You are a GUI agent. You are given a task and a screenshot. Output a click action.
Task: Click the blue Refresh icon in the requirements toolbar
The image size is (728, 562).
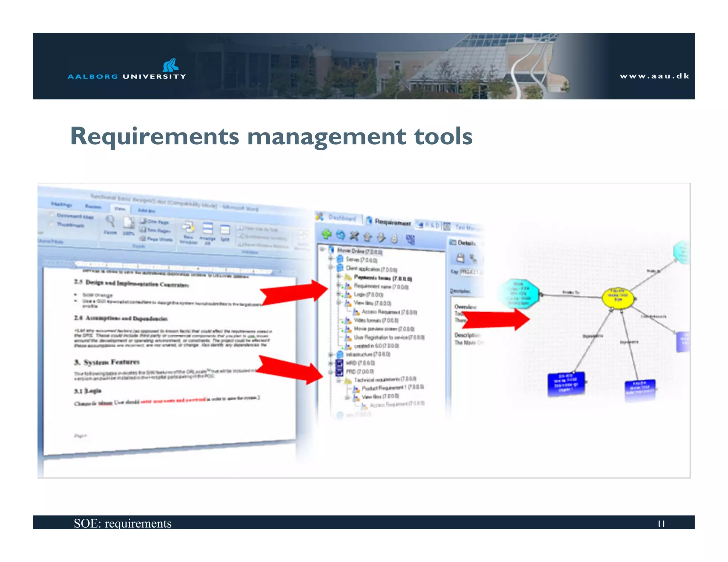[341, 235]
